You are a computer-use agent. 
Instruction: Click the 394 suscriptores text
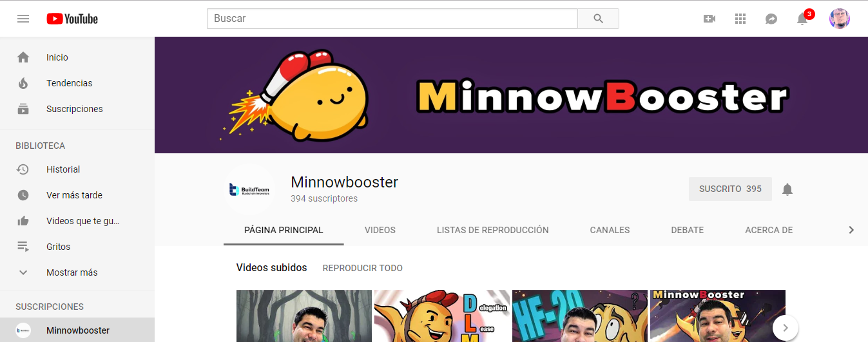tap(324, 199)
